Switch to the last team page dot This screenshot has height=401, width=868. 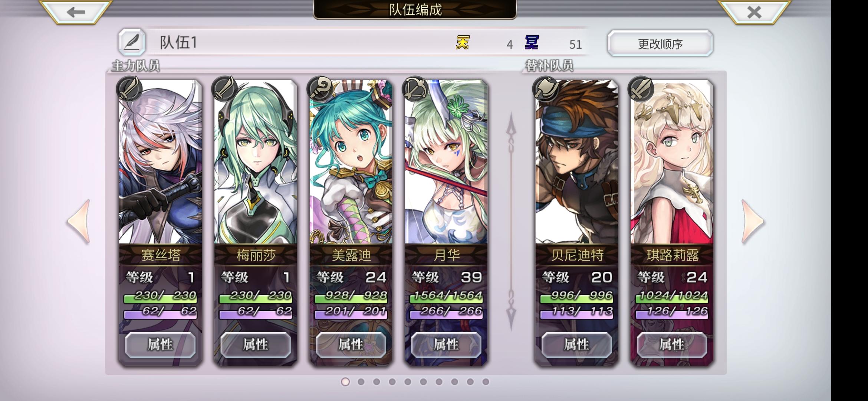(x=486, y=382)
